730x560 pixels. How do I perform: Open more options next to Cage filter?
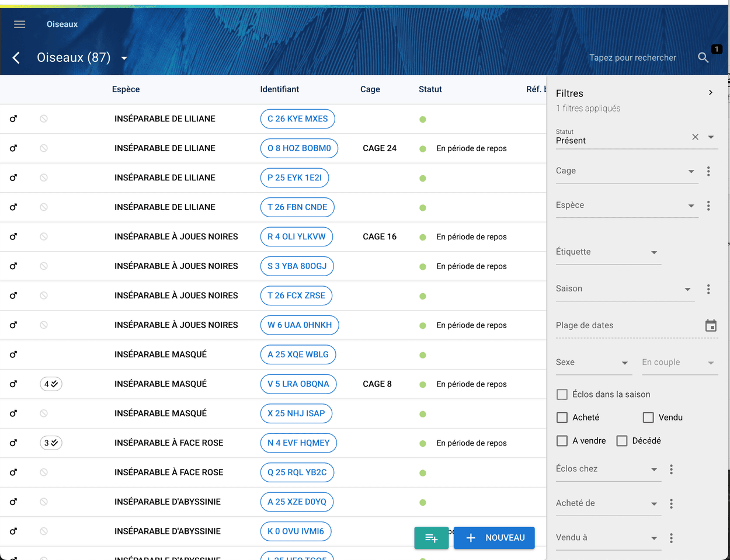click(x=708, y=171)
